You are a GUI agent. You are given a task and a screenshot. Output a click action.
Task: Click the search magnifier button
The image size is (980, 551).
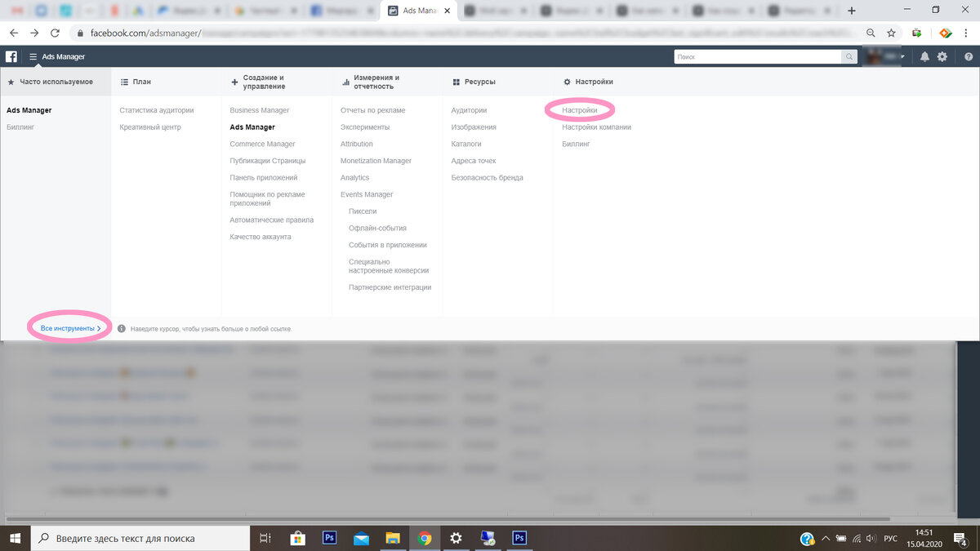(x=850, y=57)
